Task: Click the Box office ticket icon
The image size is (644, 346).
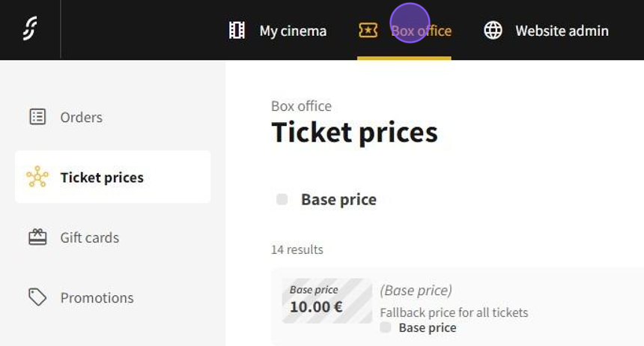Action: pyautogui.click(x=368, y=30)
